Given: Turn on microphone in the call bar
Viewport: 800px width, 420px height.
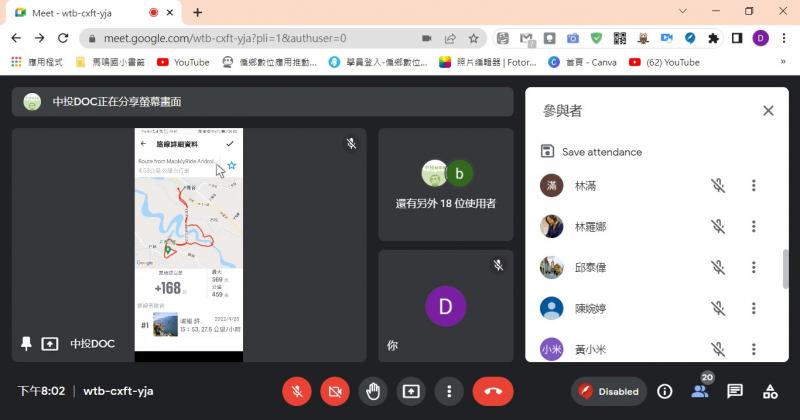Looking at the screenshot, I should click(x=296, y=391).
